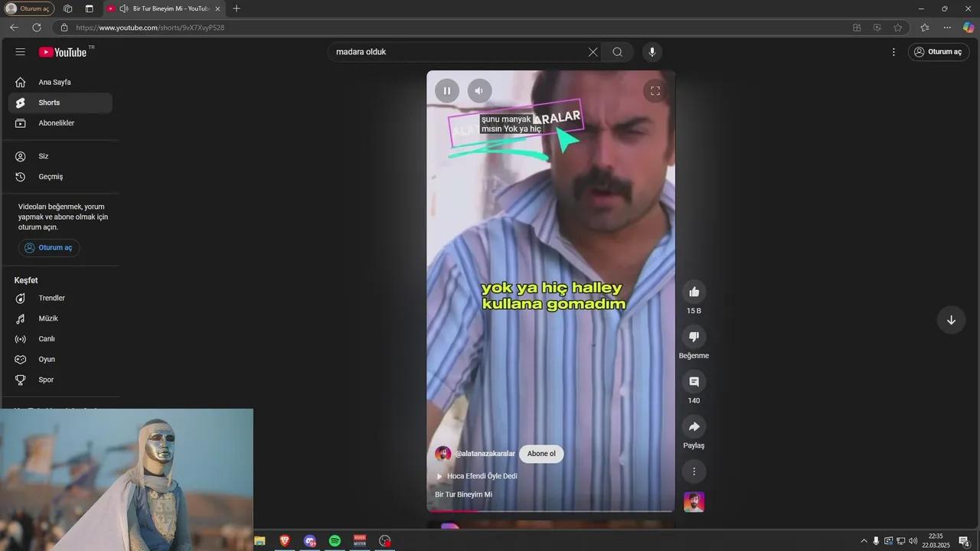This screenshot has width=980, height=551.
Task: View site information lock icon
Action: pos(64,28)
